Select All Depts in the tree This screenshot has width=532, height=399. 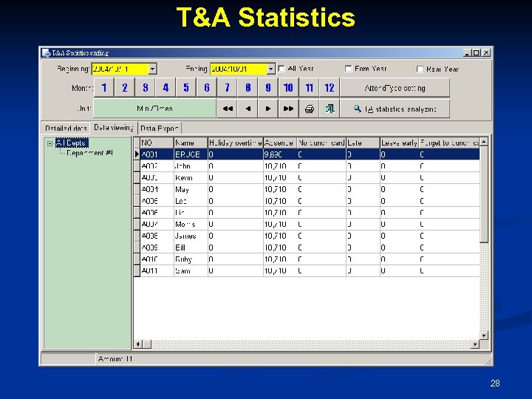tap(71, 143)
